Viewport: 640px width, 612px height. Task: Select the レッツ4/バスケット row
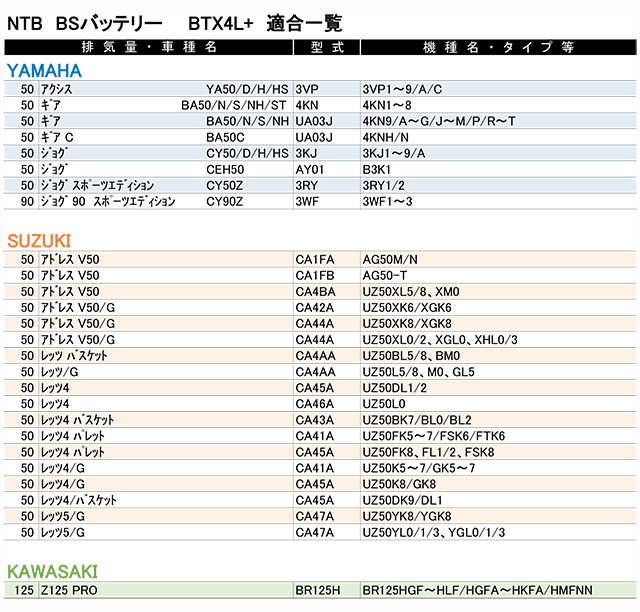coord(320,500)
